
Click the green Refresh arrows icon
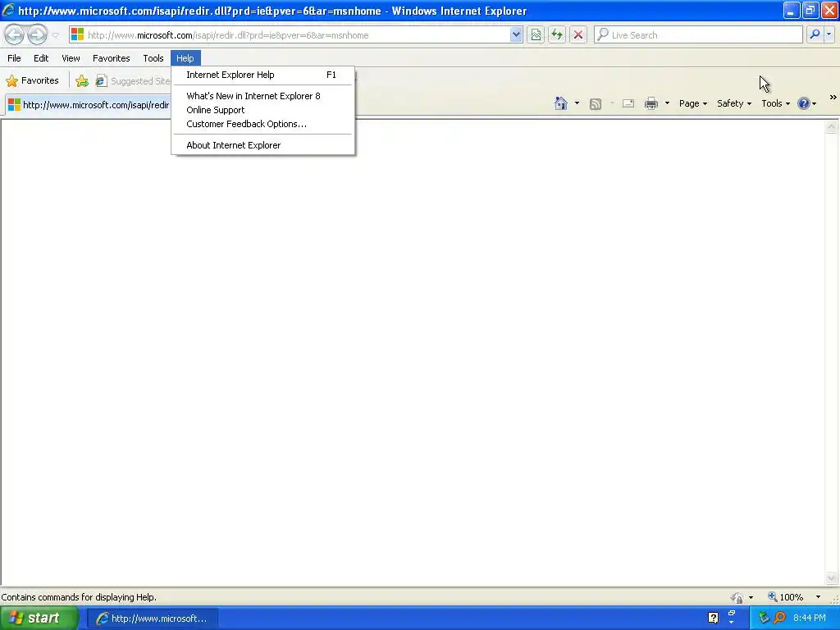[x=557, y=34]
